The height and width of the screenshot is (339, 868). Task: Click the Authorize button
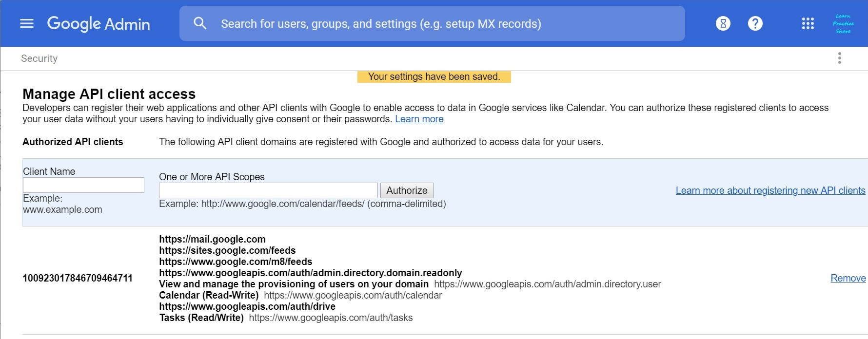407,190
